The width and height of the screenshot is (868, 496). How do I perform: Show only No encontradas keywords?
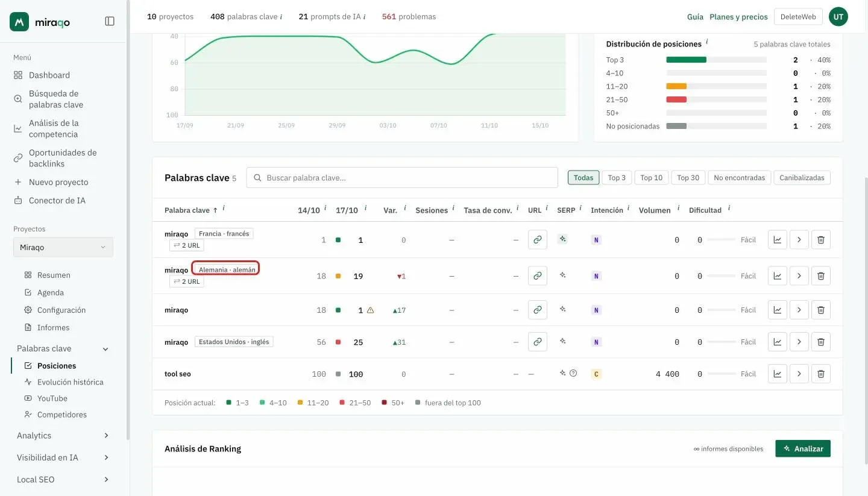click(739, 177)
